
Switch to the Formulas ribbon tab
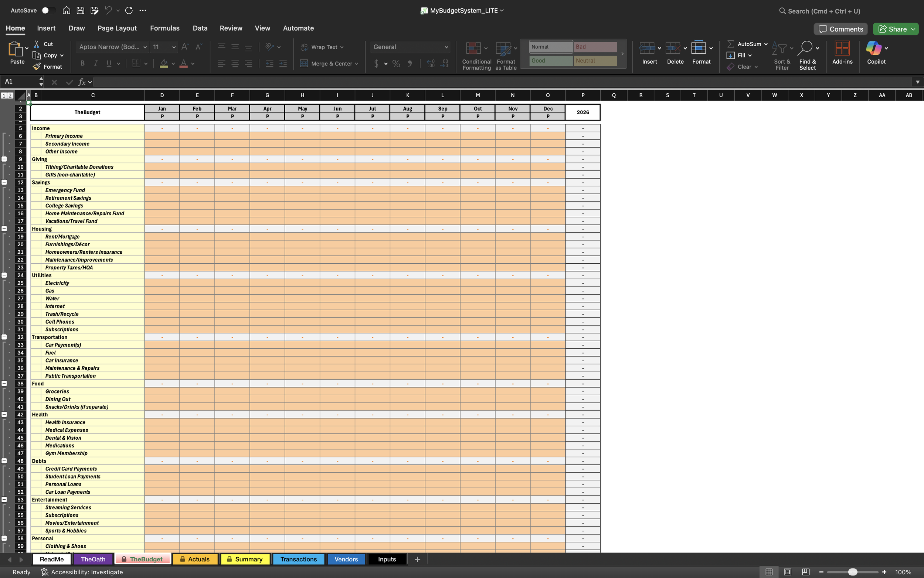(x=164, y=28)
